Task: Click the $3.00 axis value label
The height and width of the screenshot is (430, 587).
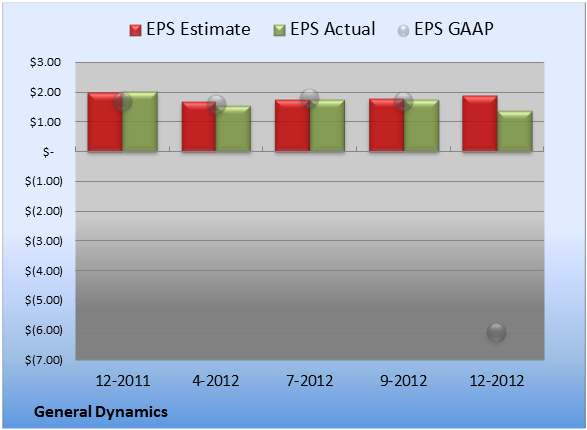Action: pyautogui.click(x=46, y=62)
